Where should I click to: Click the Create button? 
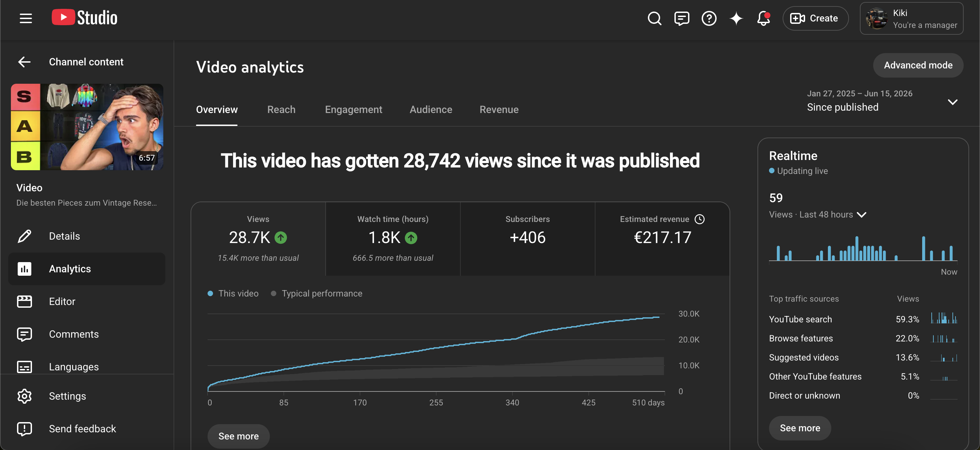tap(815, 18)
